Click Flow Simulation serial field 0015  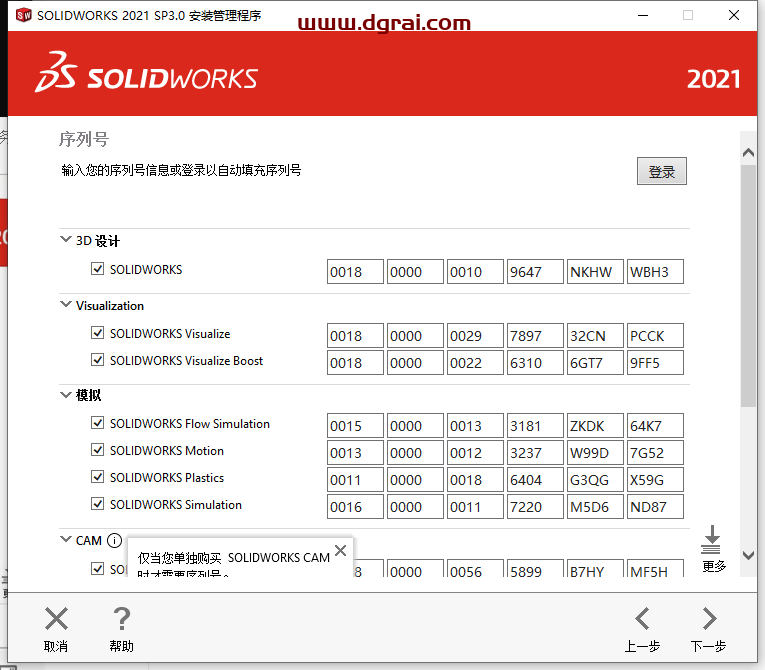(x=355, y=426)
